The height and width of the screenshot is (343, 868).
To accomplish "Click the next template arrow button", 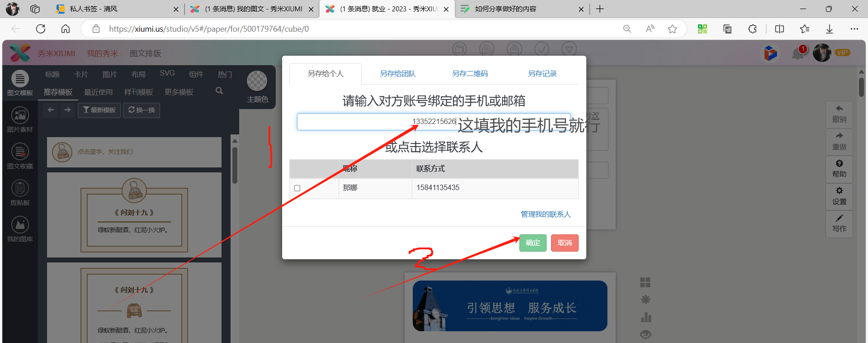I will (x=67, y=110).
